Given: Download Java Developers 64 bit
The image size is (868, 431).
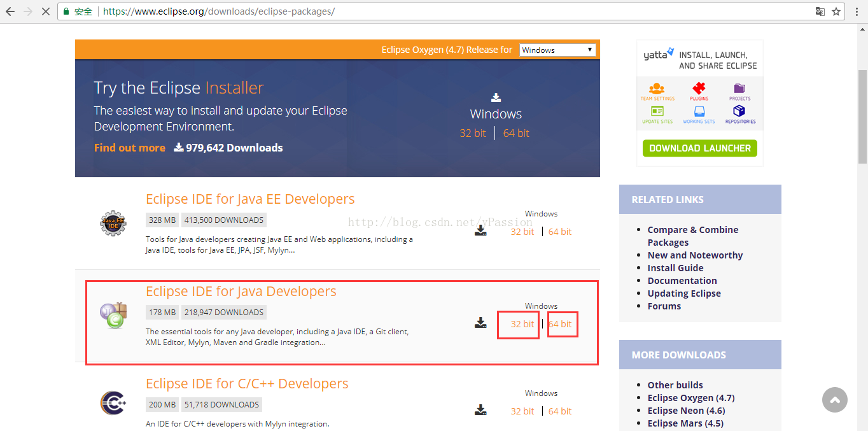Looking at the screenshot, I should tap(560, 324).
